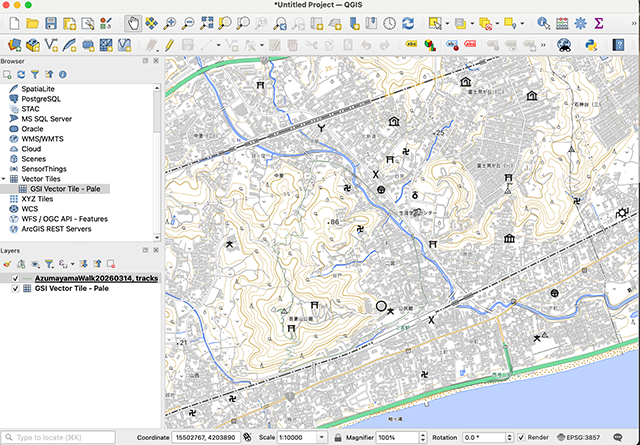The width and height of the screenshot is (640, 445).
Task: Remove selected layer from Layers panel
Action: coord(111,264)
